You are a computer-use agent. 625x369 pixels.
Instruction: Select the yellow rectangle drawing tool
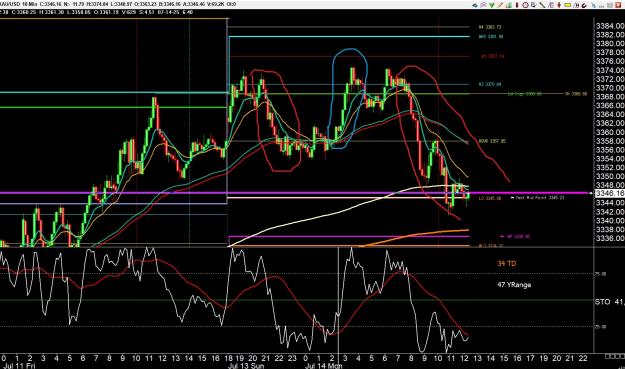tap(568, 5)
